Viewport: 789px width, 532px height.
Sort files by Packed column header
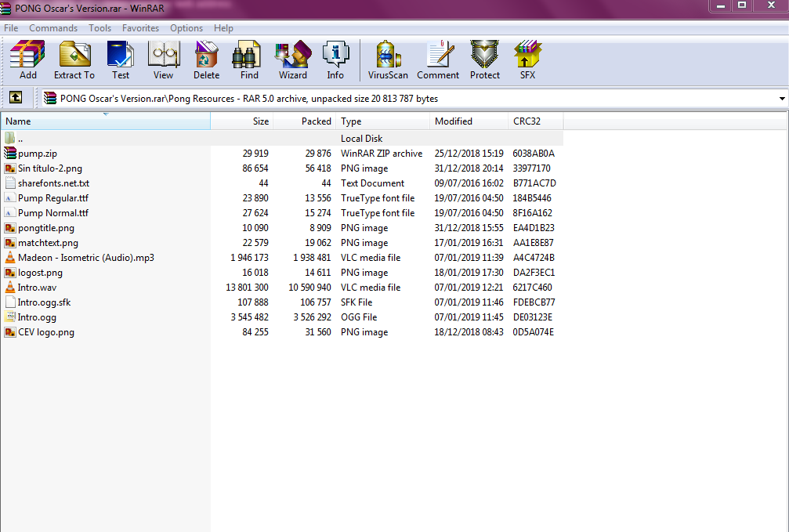[x=305, y=121]
